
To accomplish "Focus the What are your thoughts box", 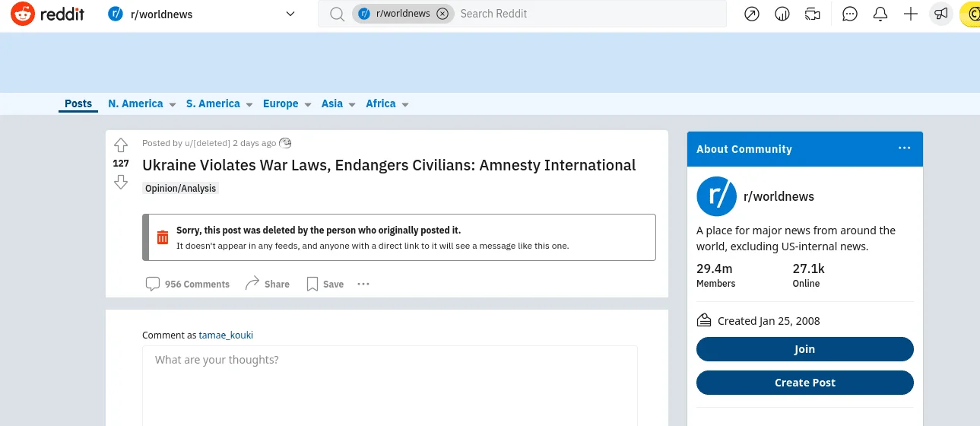I will coord(389,386).
